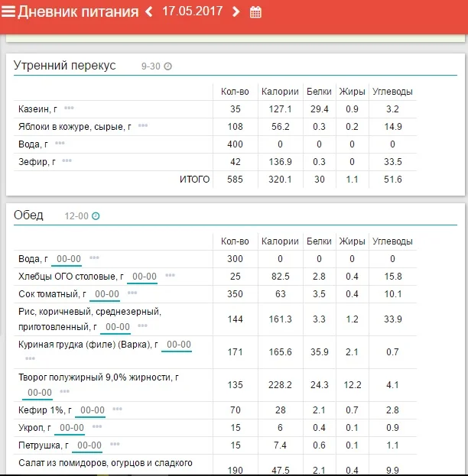Select Рис, коричневый, среднезерный item name
This screenshot has width=468, height=476.
[x=89, y=319]
